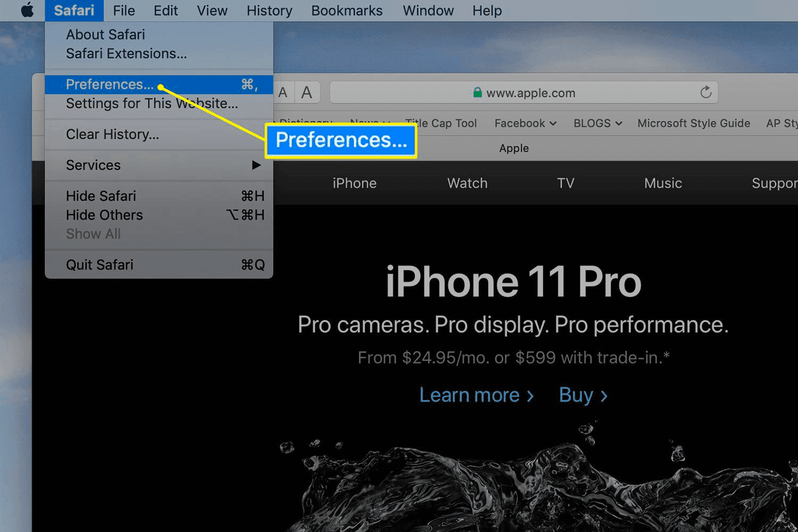Open the View menu
The image size is (798, 532).
click(x=212, y=11)
